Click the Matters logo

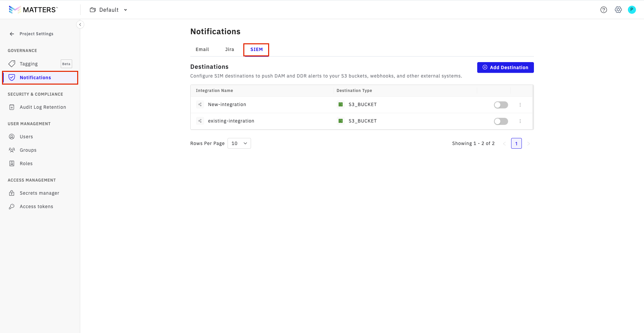click(33, 10)
